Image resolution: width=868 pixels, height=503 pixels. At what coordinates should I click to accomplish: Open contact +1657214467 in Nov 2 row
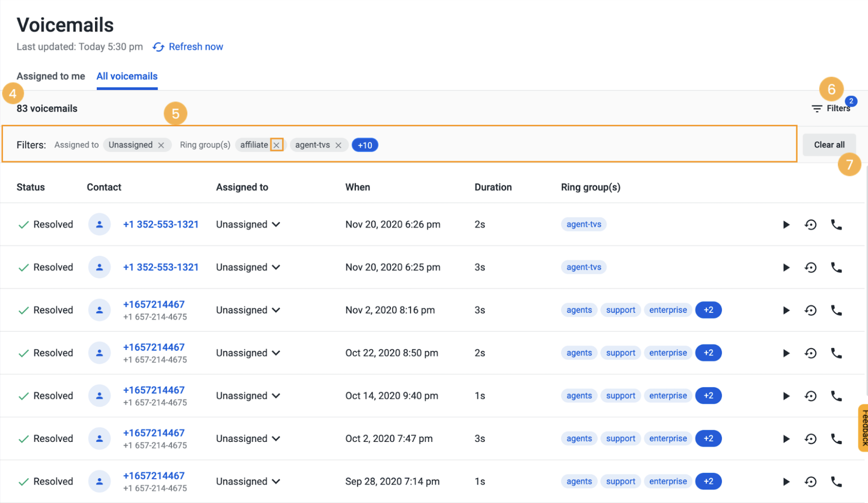pyautogui.click(x=154, y=304)
